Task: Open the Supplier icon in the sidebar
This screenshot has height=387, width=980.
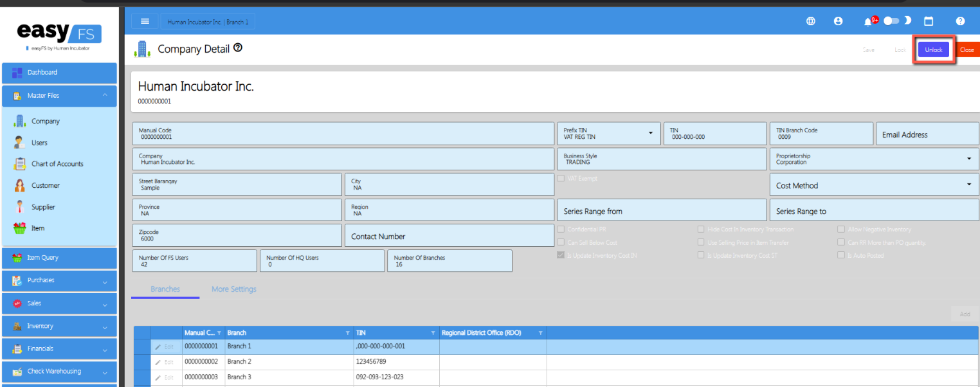Action: coord(20,207)
